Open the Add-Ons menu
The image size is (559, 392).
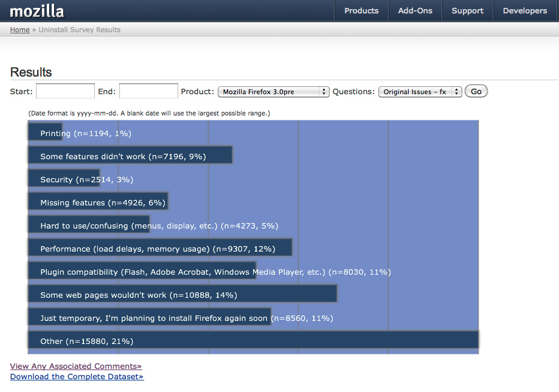(x=415, y=11)
